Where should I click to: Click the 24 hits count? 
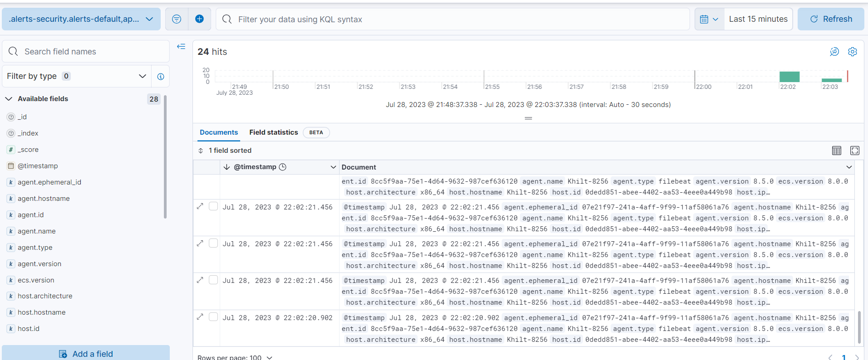click(x=212, y=52)
